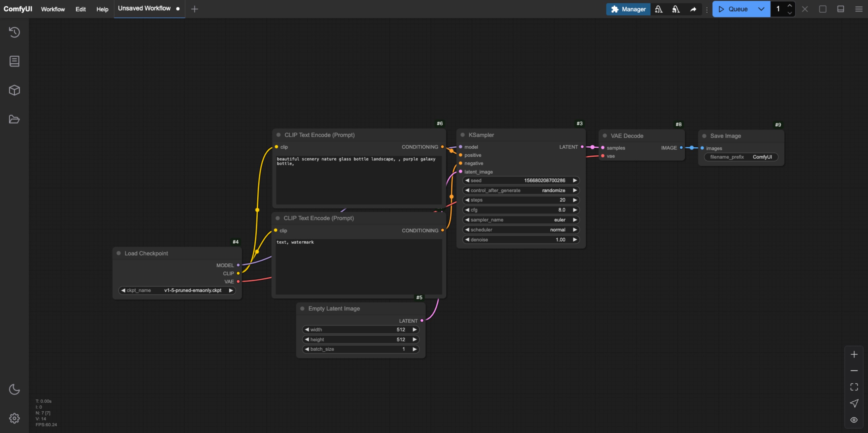Click the height 512 slider widget

coord(360,339)
